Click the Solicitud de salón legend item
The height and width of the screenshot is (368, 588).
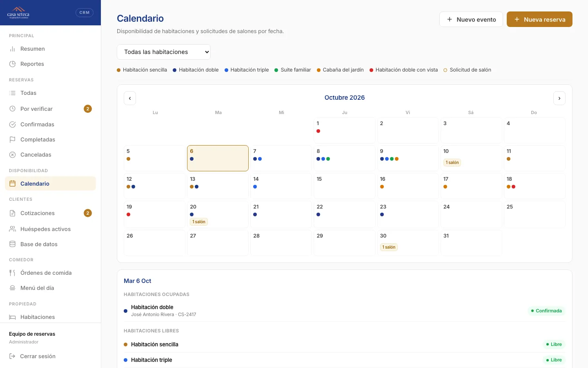click(x=468, y=70)
